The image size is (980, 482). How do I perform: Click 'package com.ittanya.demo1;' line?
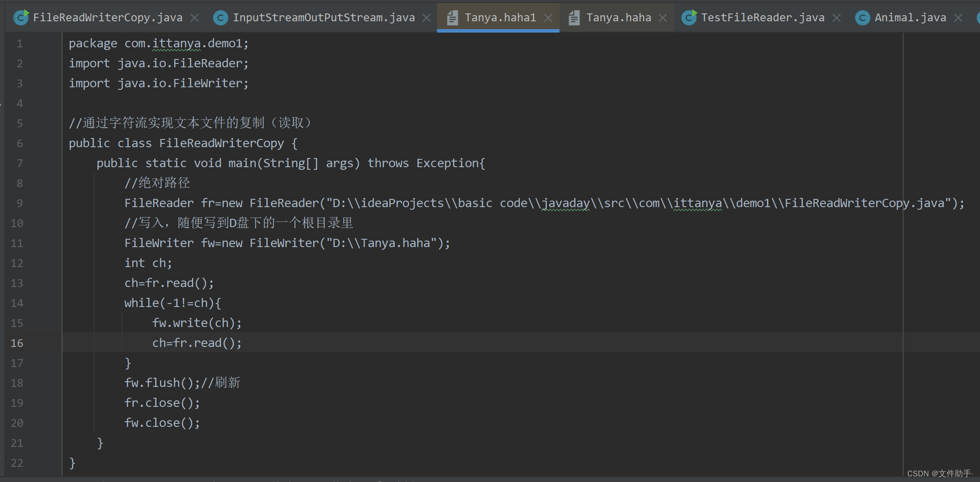point(159,43)
